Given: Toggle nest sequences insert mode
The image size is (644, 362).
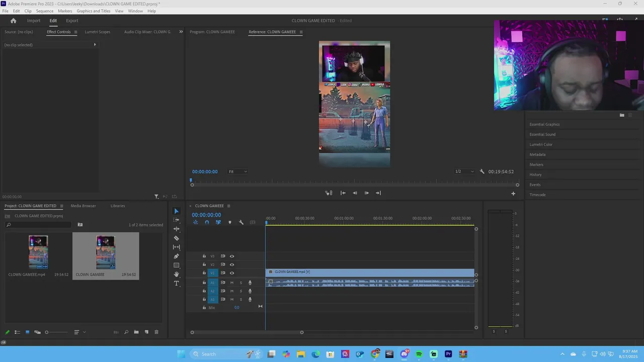Looking at the screenshot, I should (195, 222).
